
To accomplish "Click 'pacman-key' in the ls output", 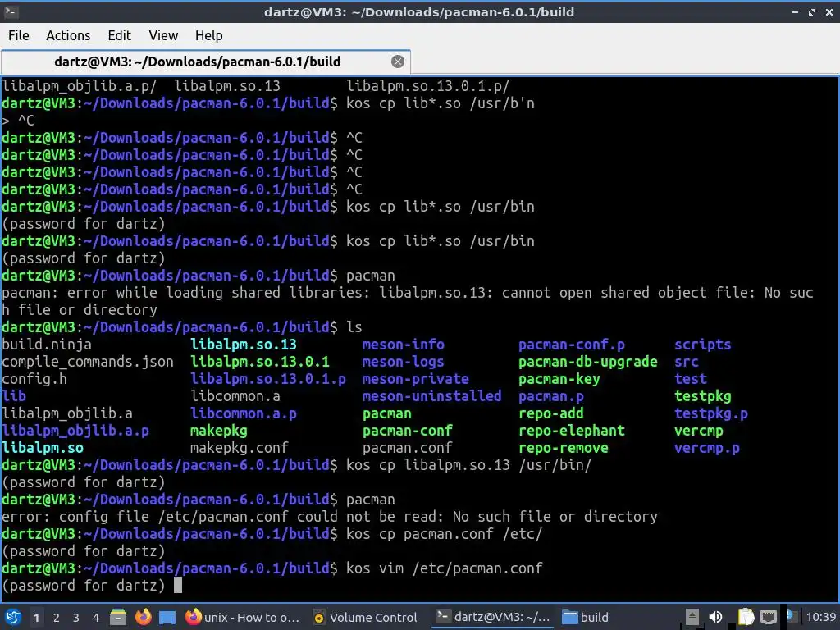I will pos(559,379).
